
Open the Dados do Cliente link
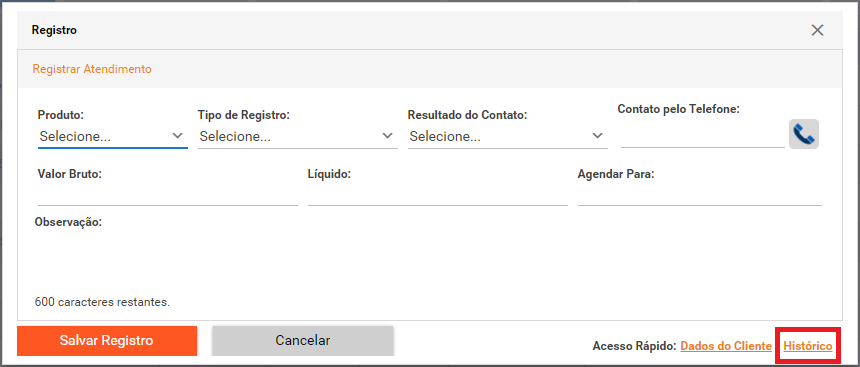point(726,346)
